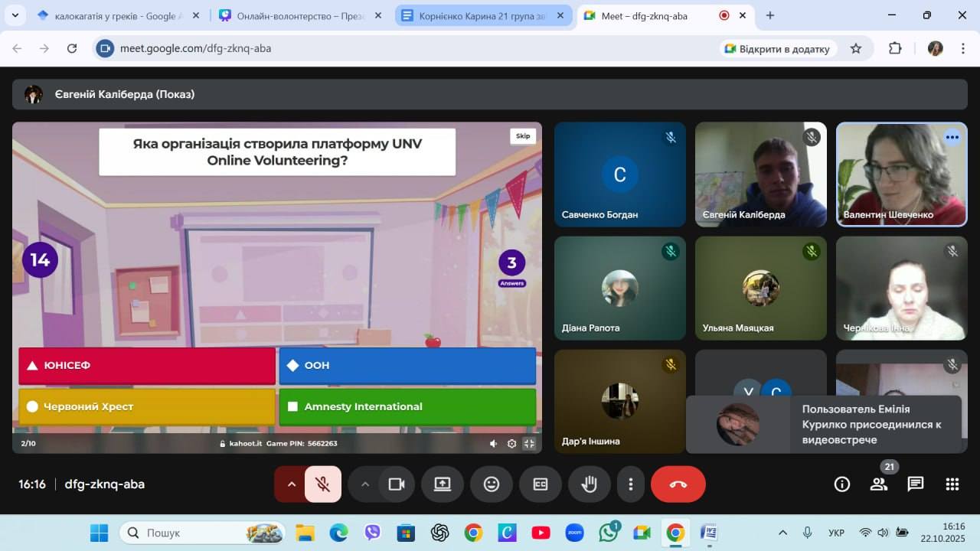Expand video settings arrow next to camera
Image resolution: width=980 pixels, height=551 pixels.
364,484
